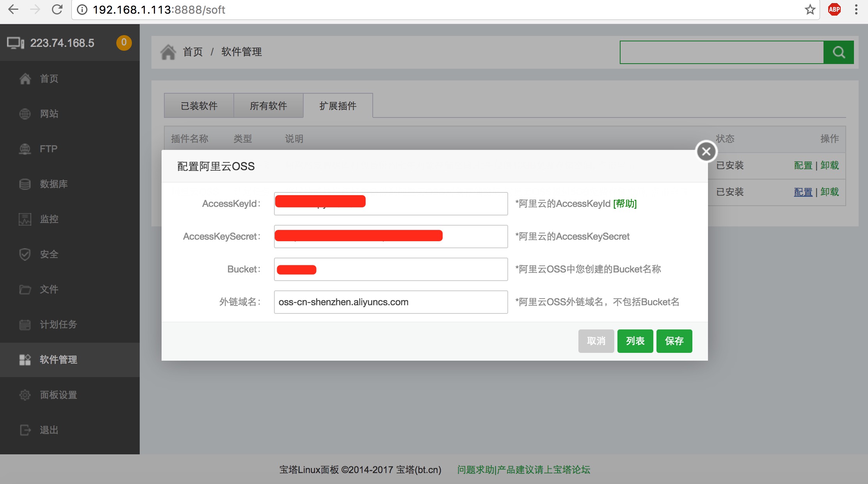Click the FTP icon in sidebar
The width and height of the screenshot is (868, 484).
point(25,149)
